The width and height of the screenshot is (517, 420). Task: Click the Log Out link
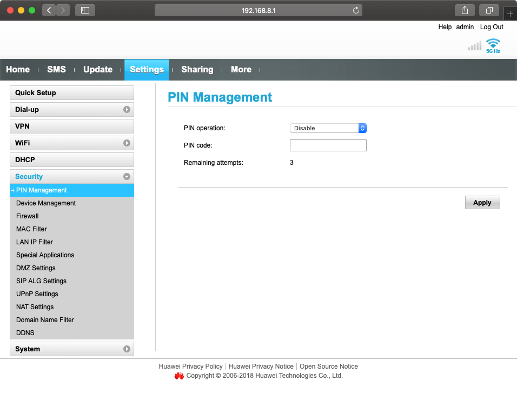click(491, 27)
